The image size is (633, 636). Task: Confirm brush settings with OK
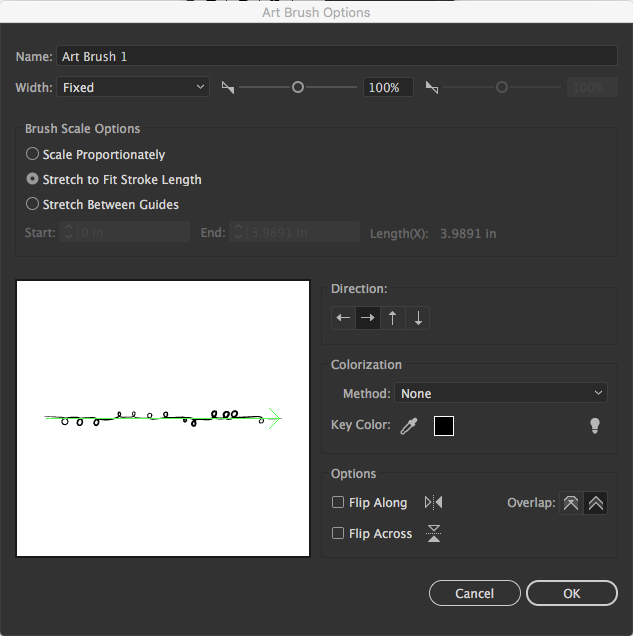pyautogui.click(x=571, y=593)
